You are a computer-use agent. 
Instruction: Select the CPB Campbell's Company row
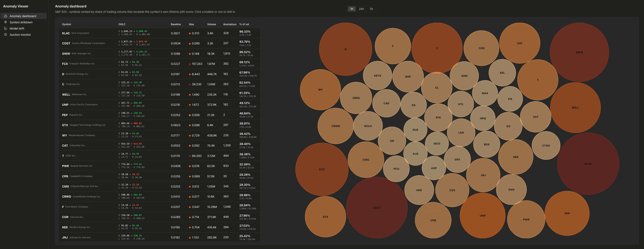coord(160,176)
